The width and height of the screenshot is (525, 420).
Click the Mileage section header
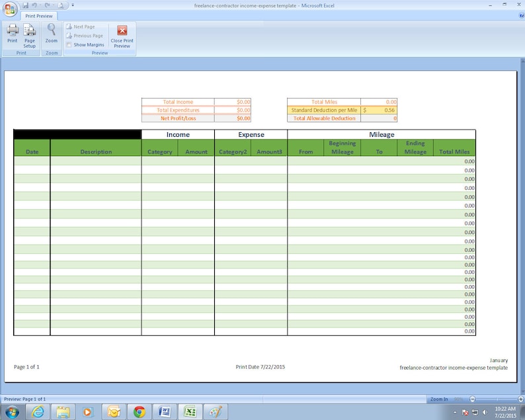382,134
